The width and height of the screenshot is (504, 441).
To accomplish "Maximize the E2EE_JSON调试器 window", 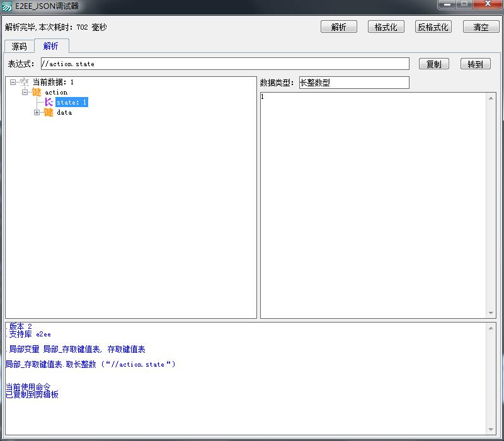I will [464, 4].
